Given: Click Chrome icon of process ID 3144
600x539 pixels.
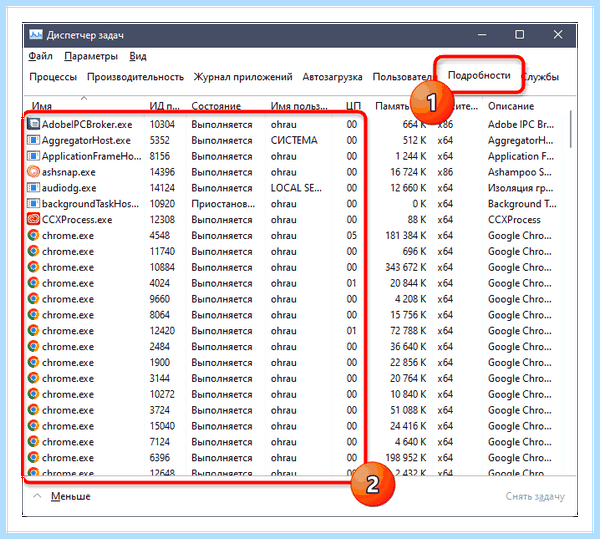Looking at the screenshot, I should [34, 378].
